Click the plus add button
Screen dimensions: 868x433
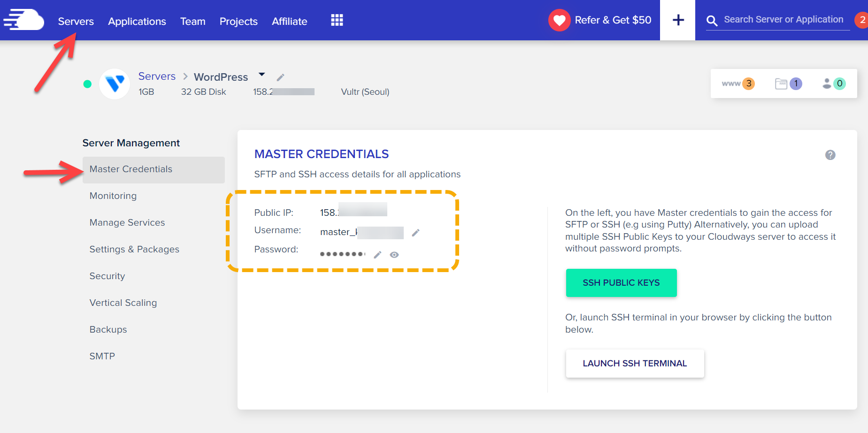[x=678, y=20]
